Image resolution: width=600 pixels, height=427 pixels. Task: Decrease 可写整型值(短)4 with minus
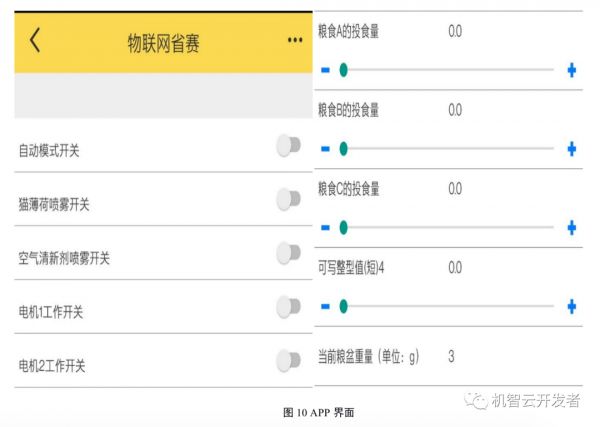point(325,306)
